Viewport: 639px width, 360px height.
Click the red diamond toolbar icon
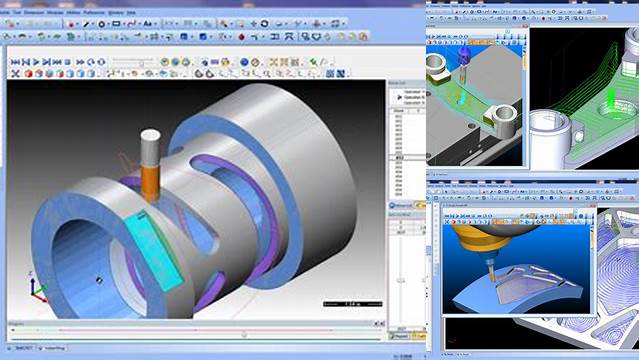(242, 37)
